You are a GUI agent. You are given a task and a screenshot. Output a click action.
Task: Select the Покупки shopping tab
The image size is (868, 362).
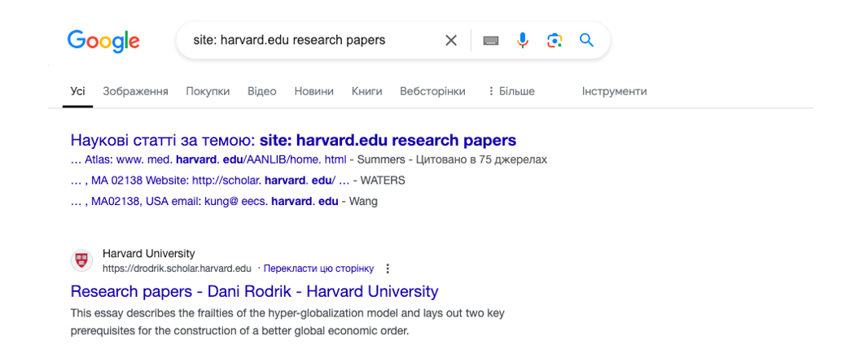coord(208,91)
